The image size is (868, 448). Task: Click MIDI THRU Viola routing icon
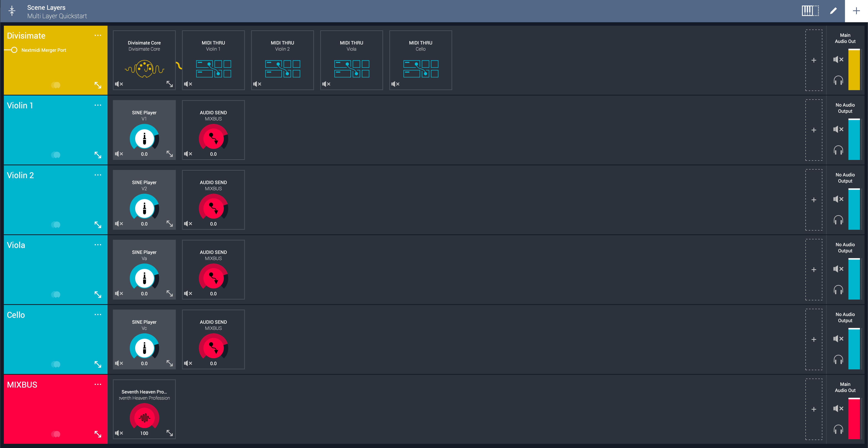[351, 69]
